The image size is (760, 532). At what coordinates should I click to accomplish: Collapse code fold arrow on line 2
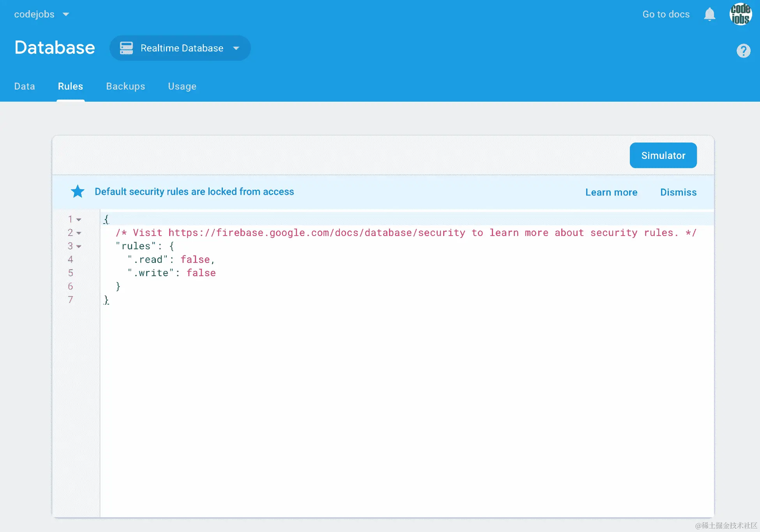coord(79,233)
